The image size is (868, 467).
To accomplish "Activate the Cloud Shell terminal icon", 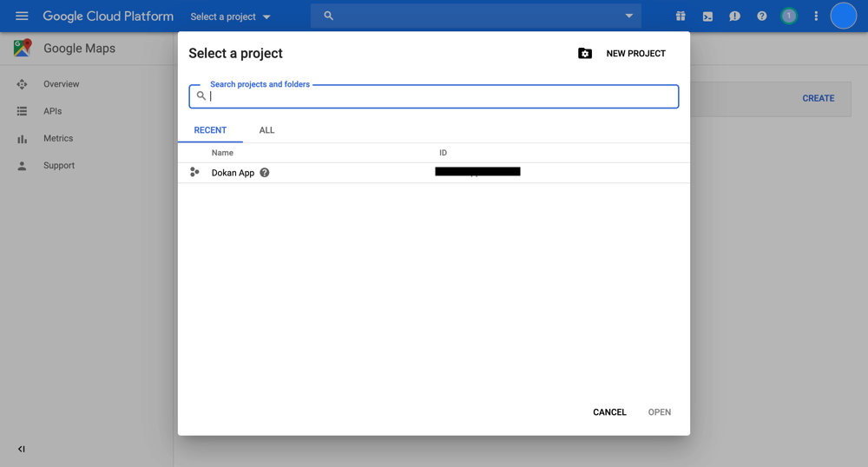I will 707,16.
